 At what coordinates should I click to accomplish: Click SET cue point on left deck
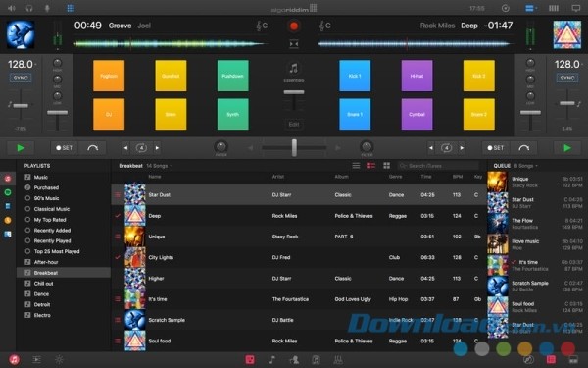click(64, 148)
